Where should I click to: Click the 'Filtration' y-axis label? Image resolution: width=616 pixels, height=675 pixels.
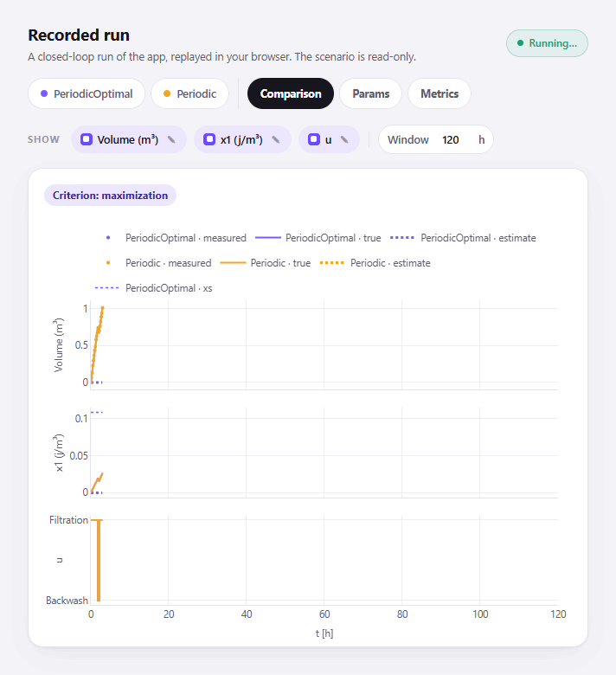[x=68, y=520]
